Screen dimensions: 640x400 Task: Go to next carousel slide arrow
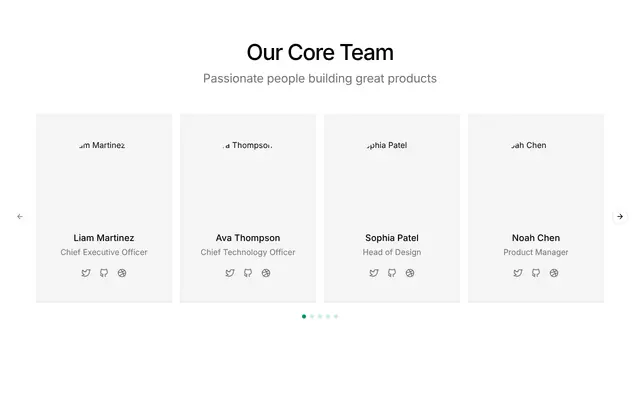(x=620, y=216)
